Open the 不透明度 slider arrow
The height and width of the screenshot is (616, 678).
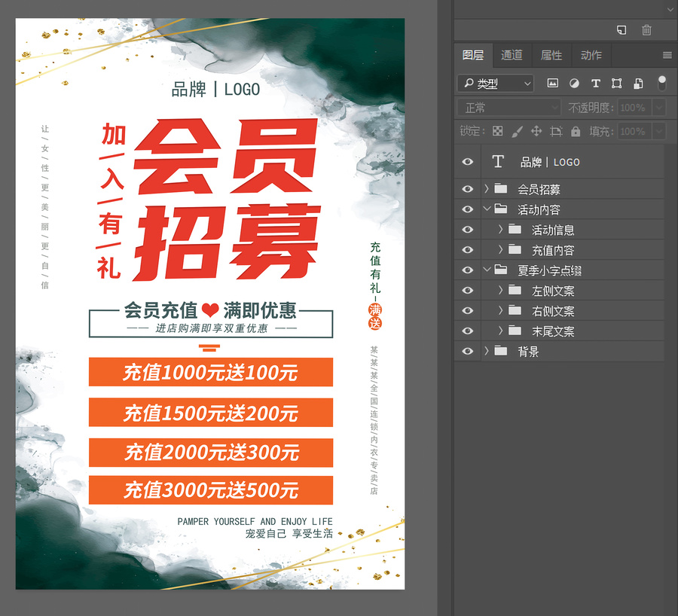pyautogui.click(x=659, y=107)
